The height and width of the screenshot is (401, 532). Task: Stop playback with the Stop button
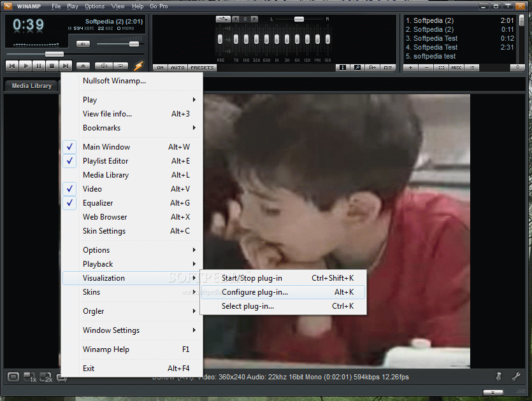(52, 66)
